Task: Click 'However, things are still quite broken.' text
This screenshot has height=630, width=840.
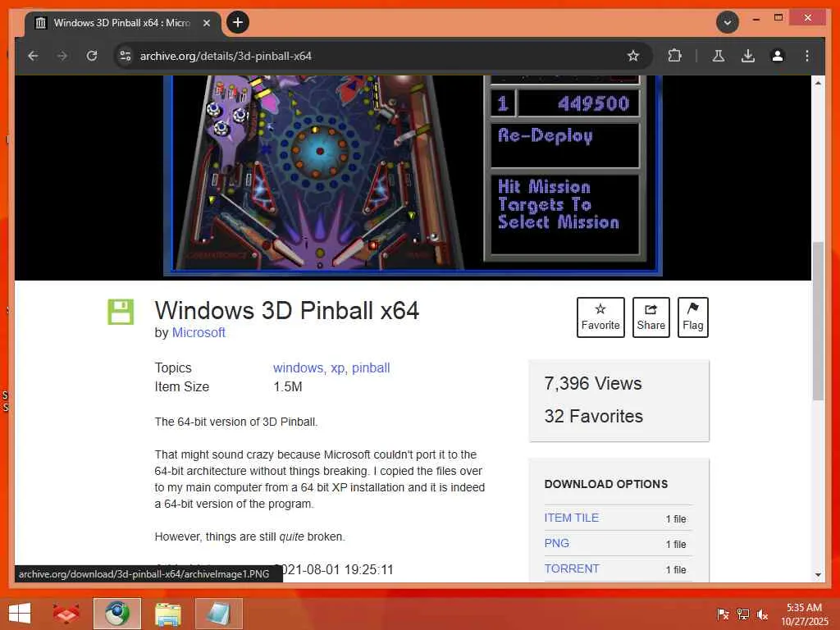Action: (x=250, y=536)
